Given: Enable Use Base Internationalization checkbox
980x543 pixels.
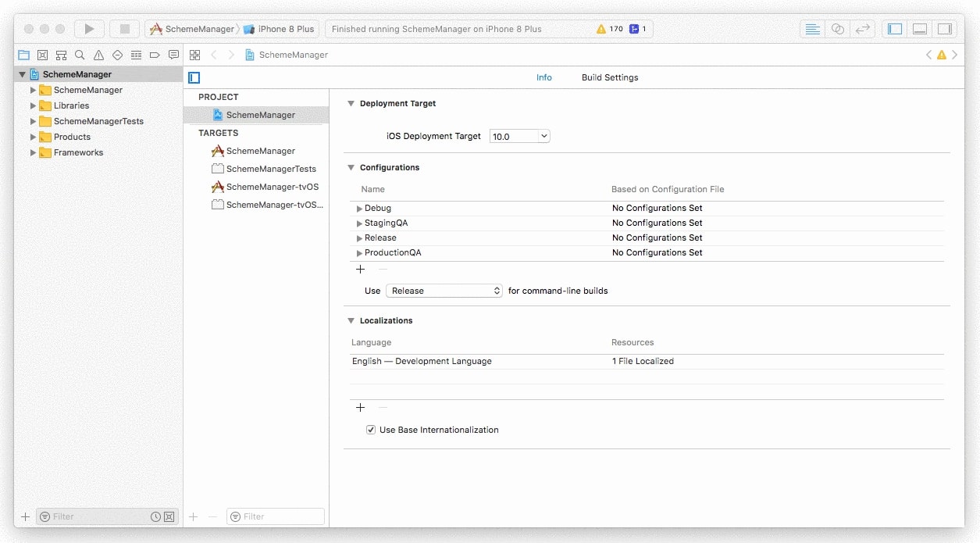Looking at the screenshot, I should click(370, 429).
